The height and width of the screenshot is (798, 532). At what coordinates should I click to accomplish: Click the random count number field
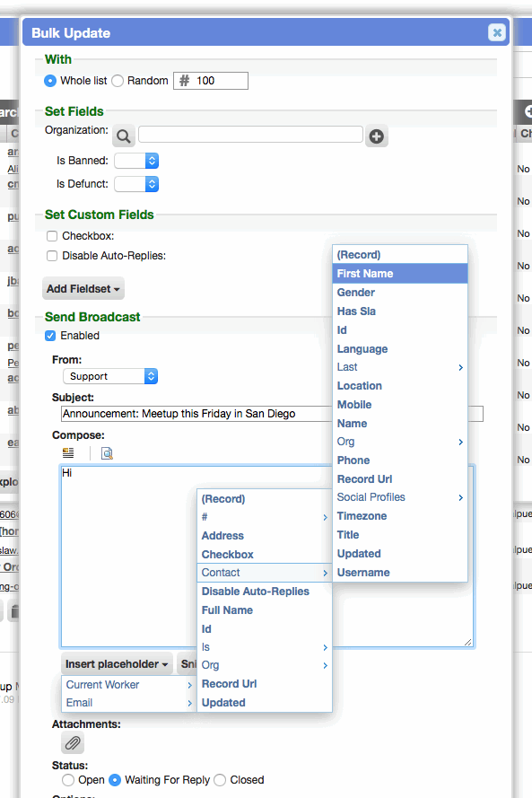click(211, 81)
